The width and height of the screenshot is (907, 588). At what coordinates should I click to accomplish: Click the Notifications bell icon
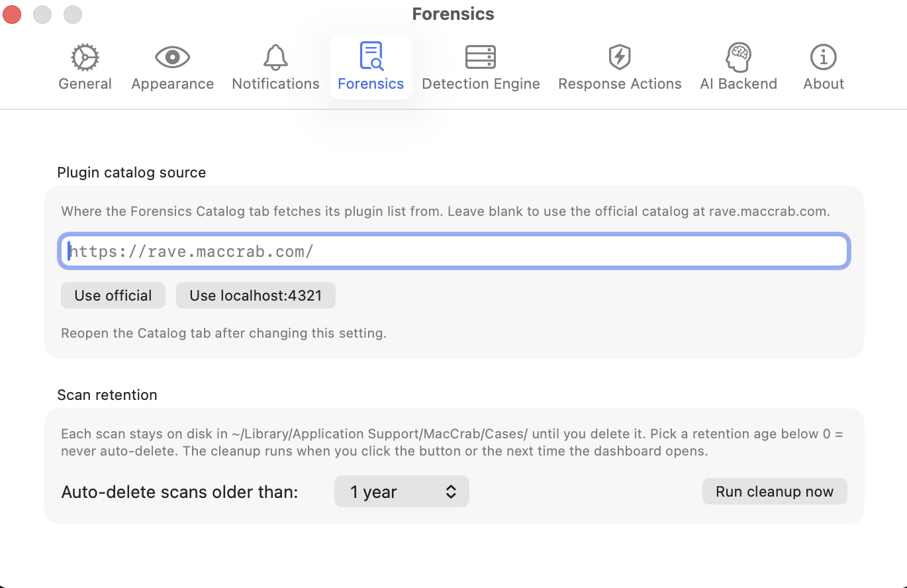(x=275, y=58)
